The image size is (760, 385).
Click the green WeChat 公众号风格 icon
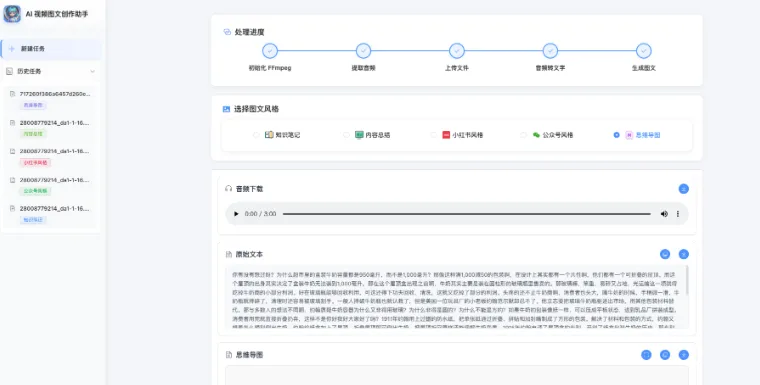tap(536, 135)
